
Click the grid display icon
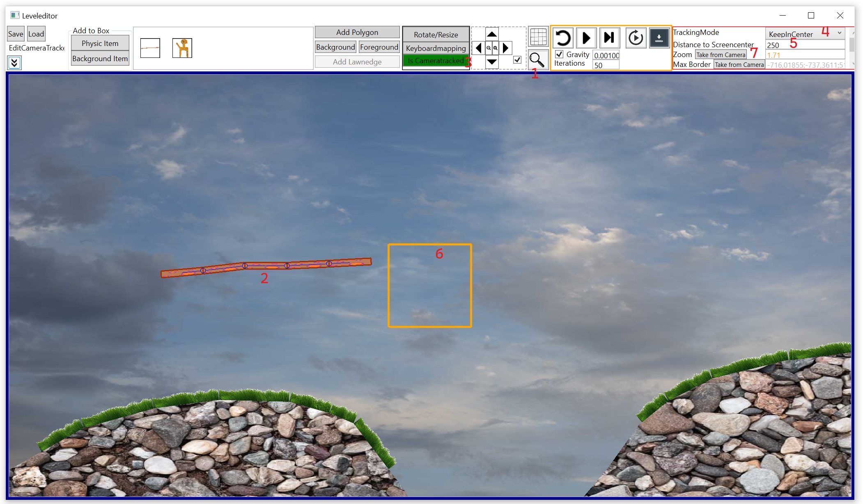pos(538,37)
